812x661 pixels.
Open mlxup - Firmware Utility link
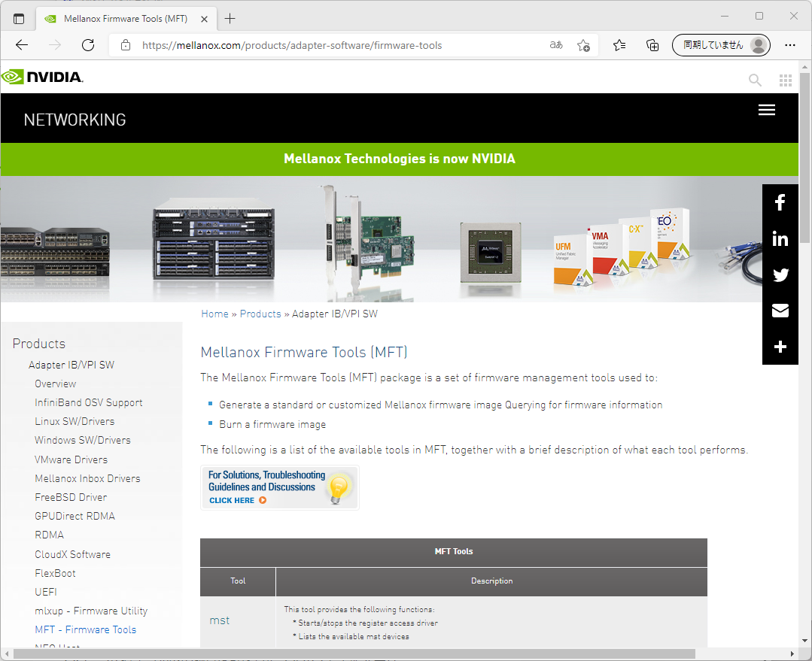point(91,611)
